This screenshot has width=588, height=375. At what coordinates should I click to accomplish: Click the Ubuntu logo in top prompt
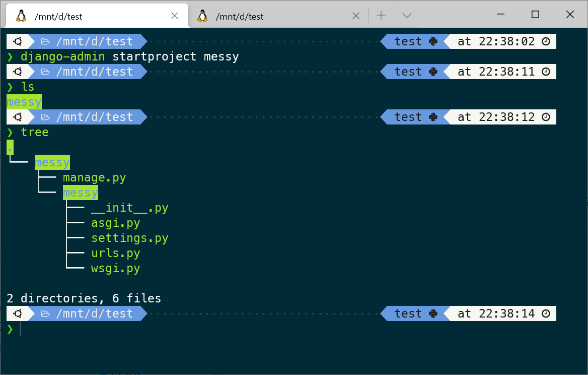click(18, 41)
